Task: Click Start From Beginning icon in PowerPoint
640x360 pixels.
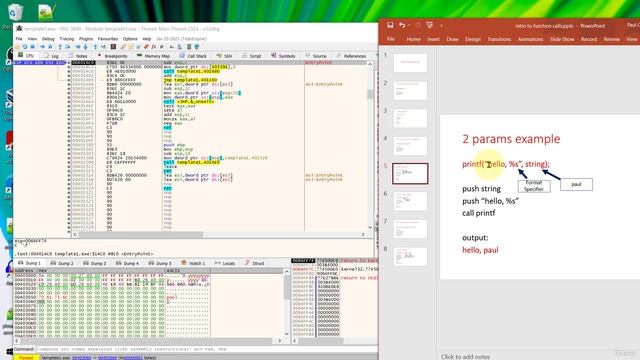Action: click(429, 25)
